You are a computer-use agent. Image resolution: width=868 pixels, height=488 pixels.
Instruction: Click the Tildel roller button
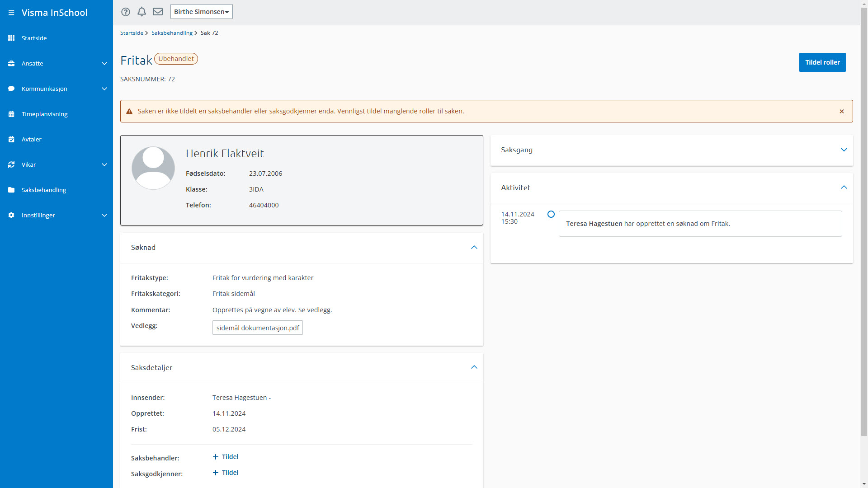tap(822, 62)
